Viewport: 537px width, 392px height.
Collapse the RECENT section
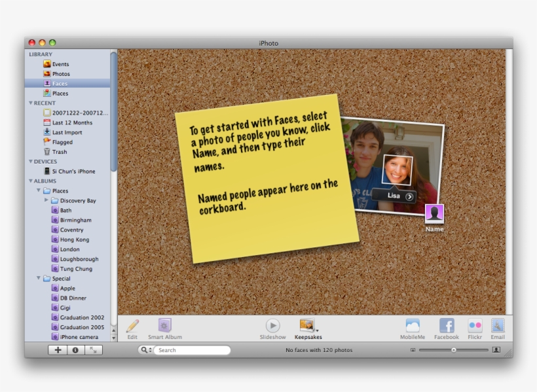31,103
